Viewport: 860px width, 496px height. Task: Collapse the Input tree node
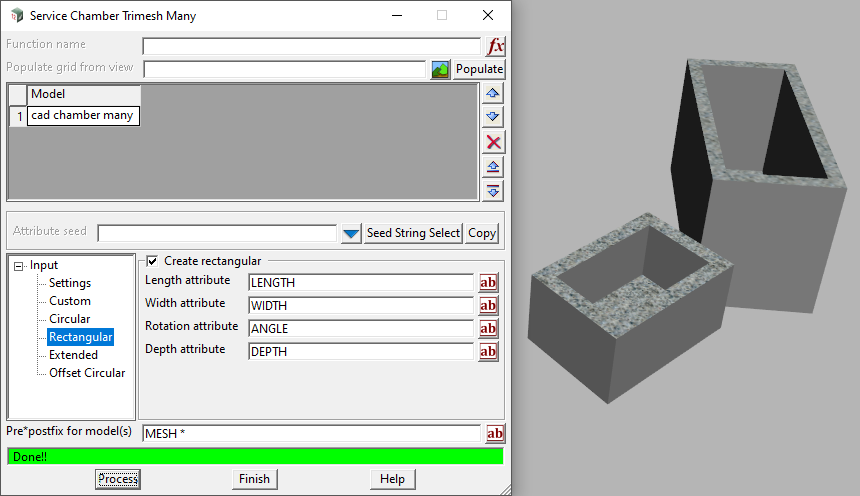click(19, 265)
